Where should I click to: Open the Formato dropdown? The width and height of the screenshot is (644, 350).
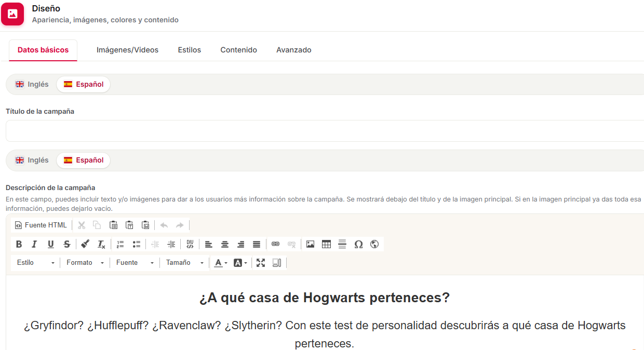(x=85, y=263)
